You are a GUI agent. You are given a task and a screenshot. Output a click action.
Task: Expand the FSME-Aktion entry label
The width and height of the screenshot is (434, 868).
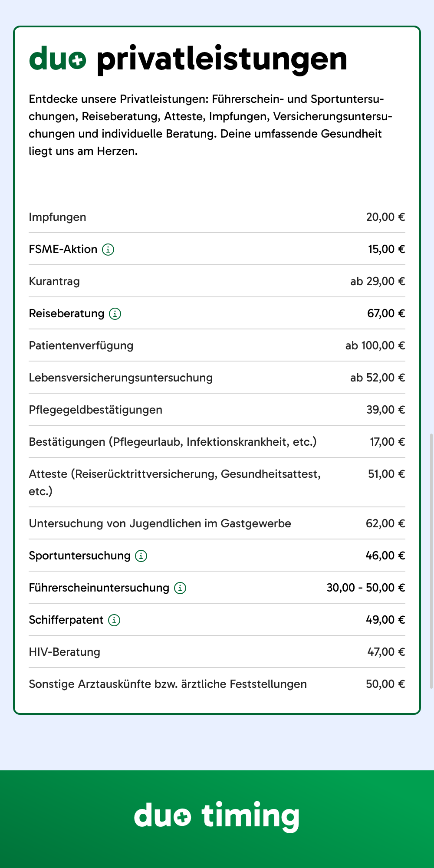tap(63, 250)
